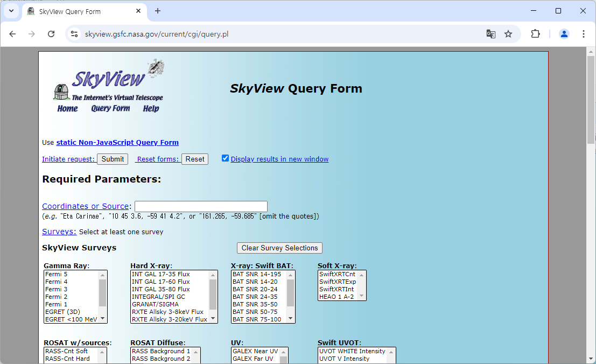Open the Google Translate page icon
The width and height of the screenshot is (596, 364).
[490, 34]
